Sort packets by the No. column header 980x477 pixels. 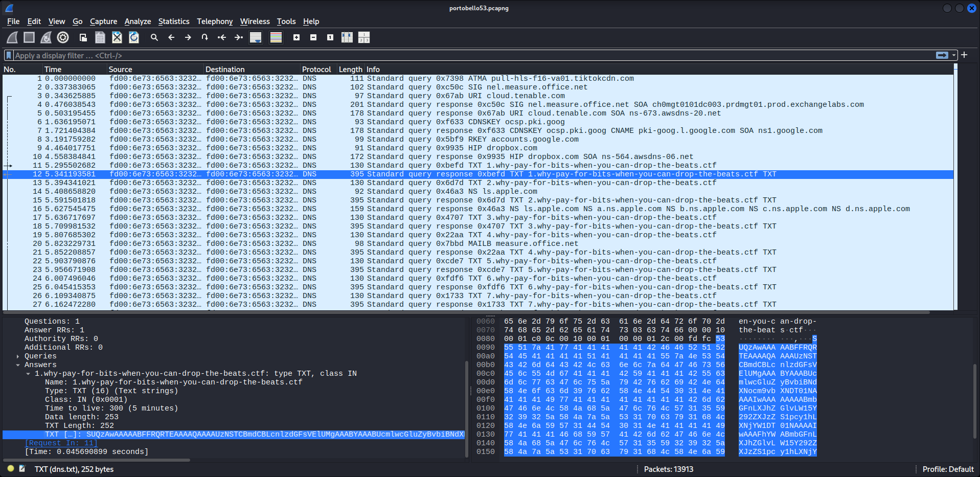pyautogui.click(x=22, y=69)
